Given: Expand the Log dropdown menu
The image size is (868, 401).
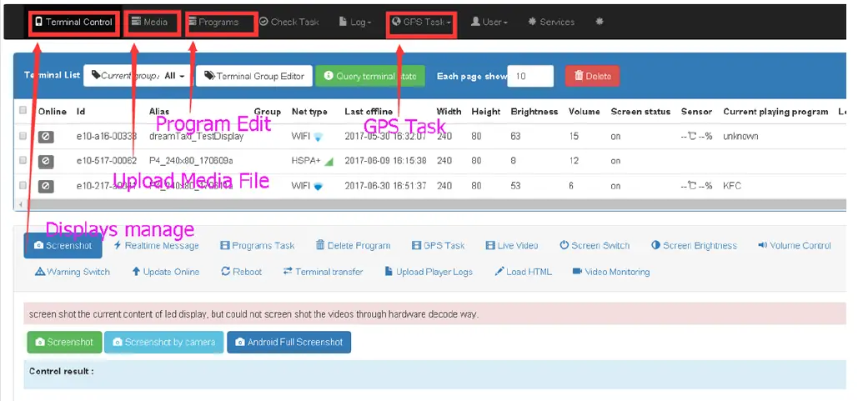Looking at the screenshot, I should tap(355, 23).
